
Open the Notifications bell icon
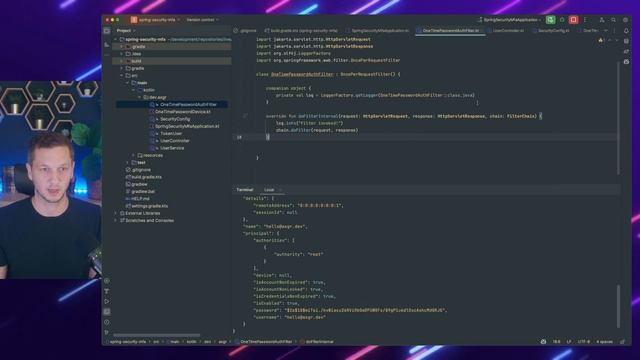(627, 31)
